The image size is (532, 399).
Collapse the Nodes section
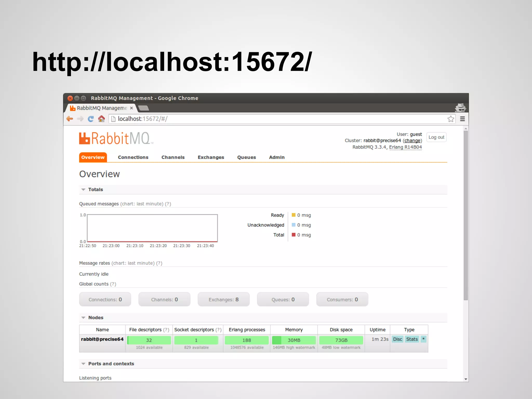tap(96, 317)
